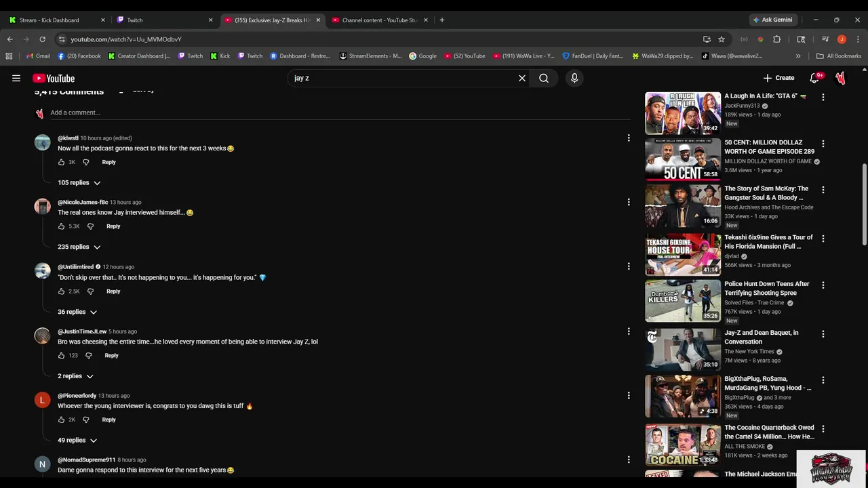The height and width of the screenshot is (488, 868).
Task: Open action menu for @Untilimtired comment
Action: [x=629, y=266]
